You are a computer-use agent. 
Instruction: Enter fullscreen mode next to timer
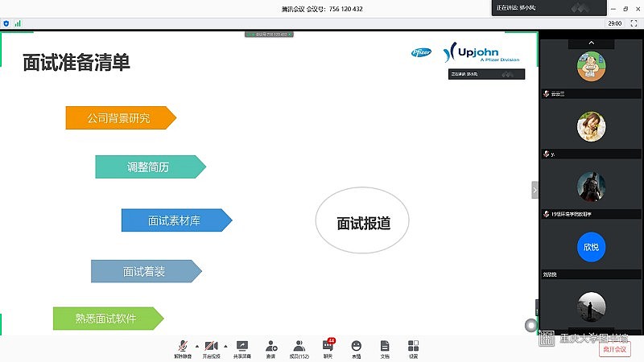point(633,23)
